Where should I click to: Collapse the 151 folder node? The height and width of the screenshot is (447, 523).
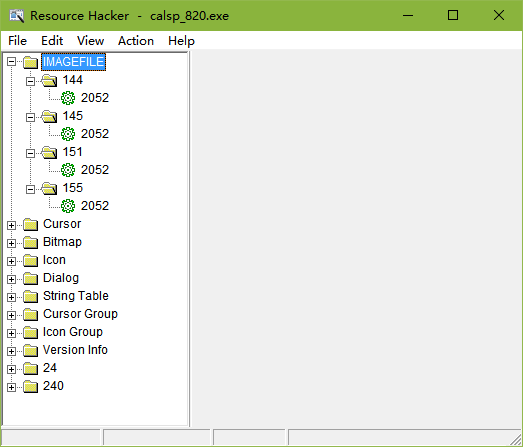30,153
